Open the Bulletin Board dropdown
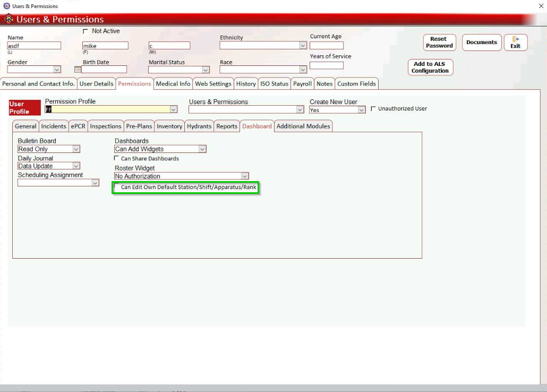This screenshot has width=547, height=392. (x=76, y=149)
